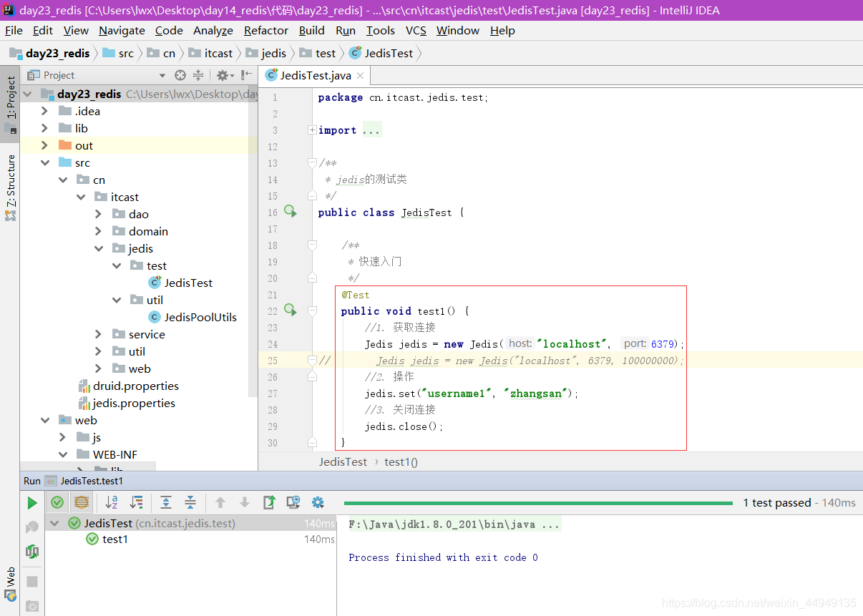Open Import Test Results in the Run toolbar
The image size is (863, 616).
click(268, 502)
